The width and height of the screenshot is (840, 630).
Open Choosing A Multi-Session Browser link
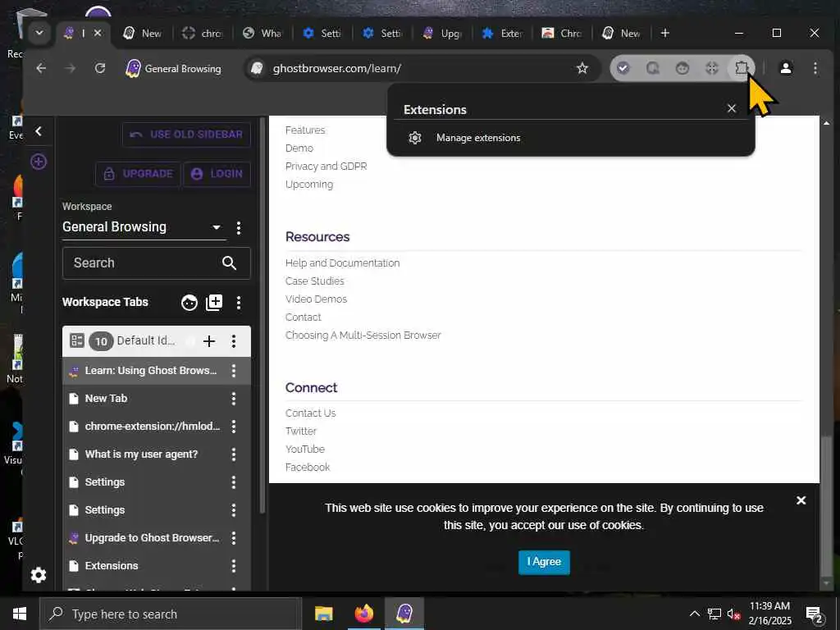(363, 336)
